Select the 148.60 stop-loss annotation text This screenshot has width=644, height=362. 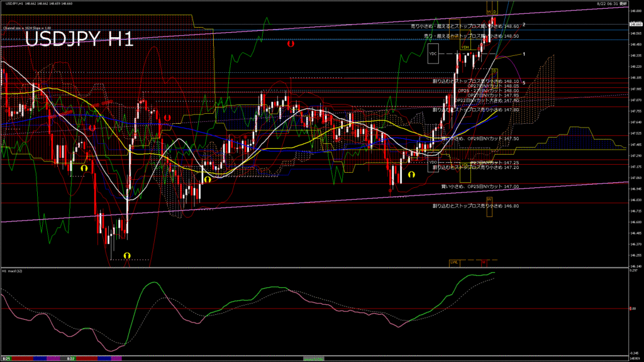464,26
